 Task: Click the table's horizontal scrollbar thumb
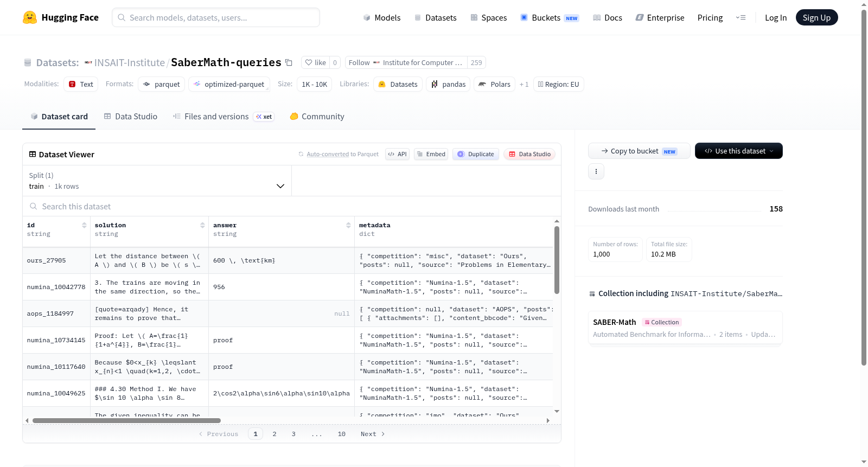pyautogui.click(x=126, y=420)
